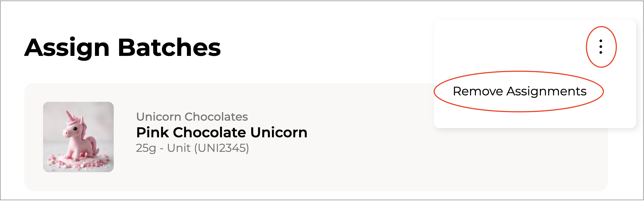
Task: Close the options menu via the kebab icon
Action: pyautogui.click(x=601, y=47)
